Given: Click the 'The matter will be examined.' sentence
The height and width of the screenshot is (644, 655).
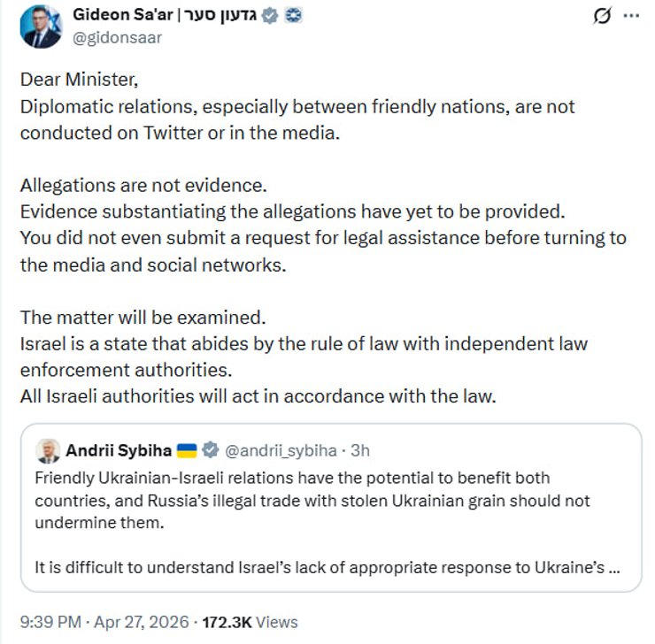Looking at the screenshot, I should coord(143,318).
